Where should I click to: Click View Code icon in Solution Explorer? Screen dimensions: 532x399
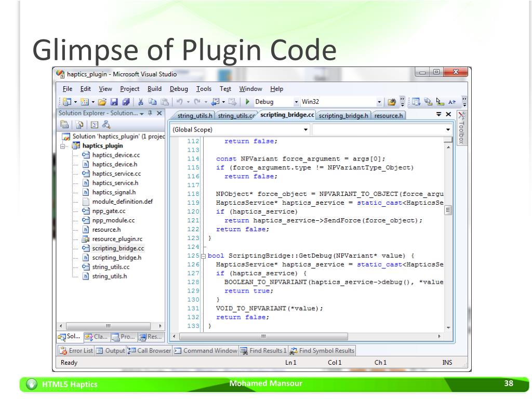tap(95, 125)
